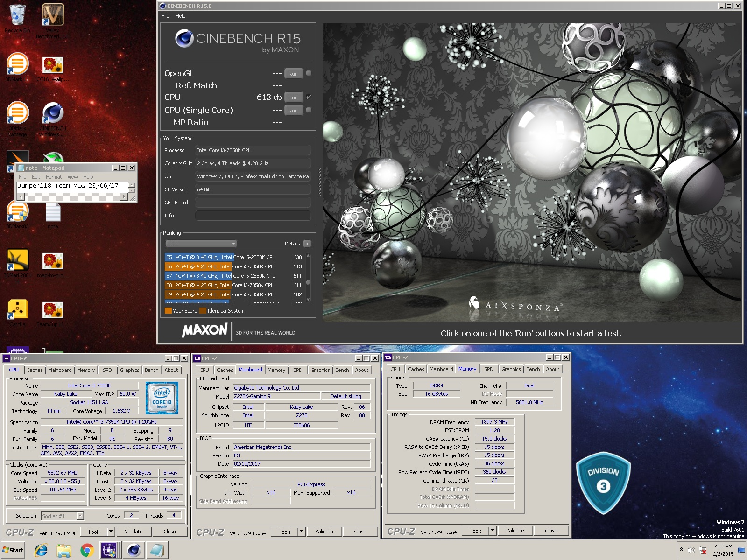Screen dimensions: 747x560
Task: Click the taskbar clock showing 7:52 PM
Action: click(x=723, y=550)
